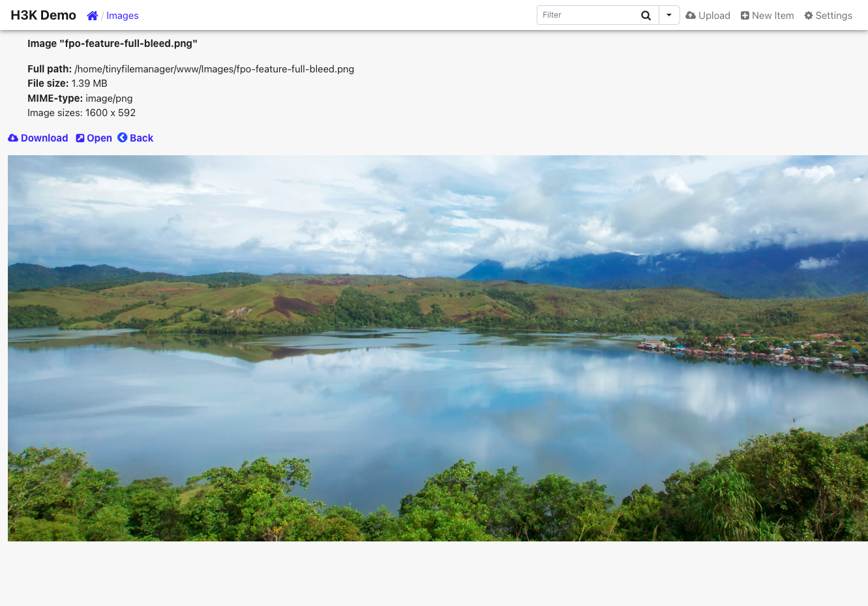Select the image title "fpo-feature-full-bleed.png" heading

112,44
